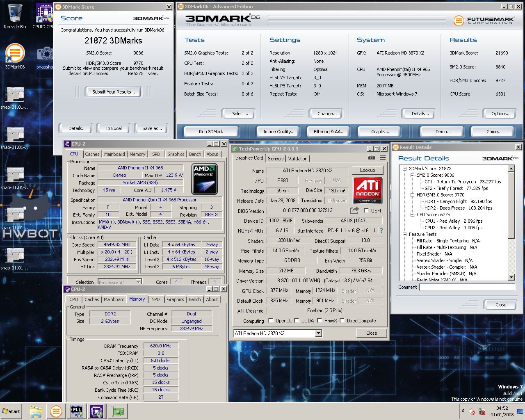Switch to Mainboard tab in upper CPU-Z

point(114,154)
